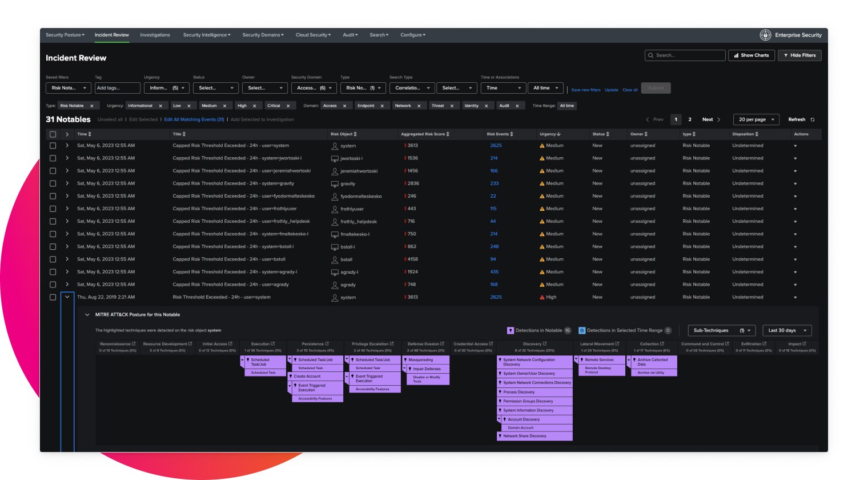The width and height of the screenshot is (868, 480).
Task: Click Next to view page 2
Action: coord(709,119)
